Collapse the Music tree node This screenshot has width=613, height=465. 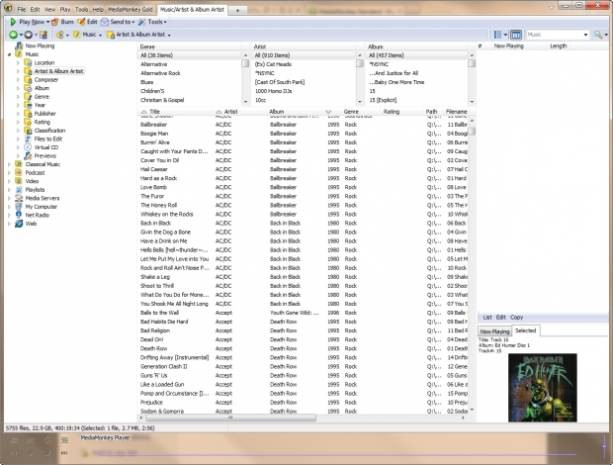(9, 54)
